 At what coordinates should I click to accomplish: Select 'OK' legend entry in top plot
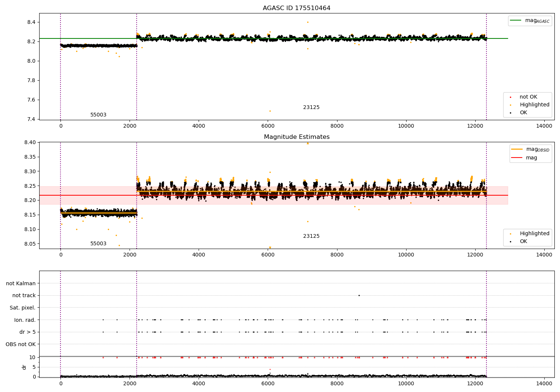coord(523,113)
